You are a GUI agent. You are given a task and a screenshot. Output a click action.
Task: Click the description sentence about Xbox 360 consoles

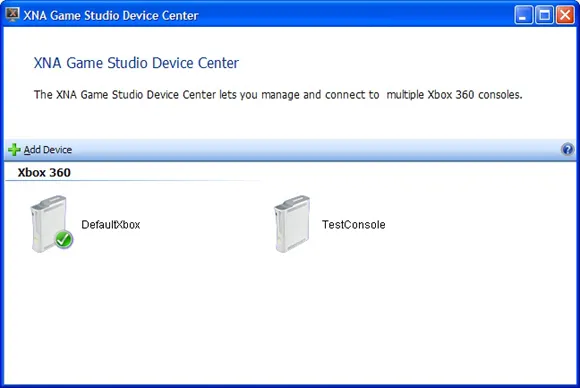click(x=278, y=95)
